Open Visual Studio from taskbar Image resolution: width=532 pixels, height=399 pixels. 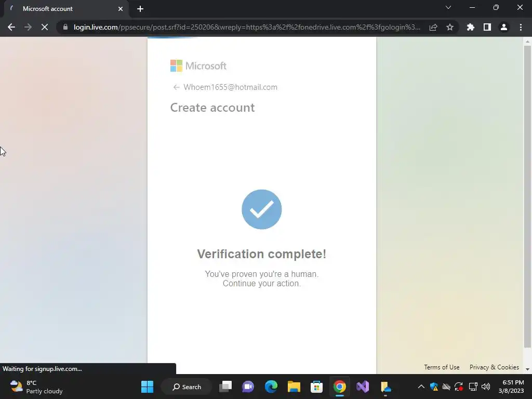pos(362,387)
